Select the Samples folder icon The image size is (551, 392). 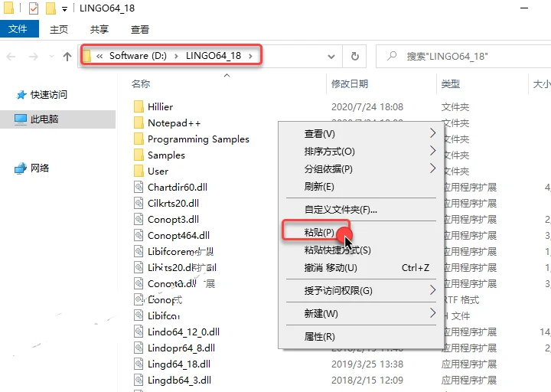click(x=139, y=155)
